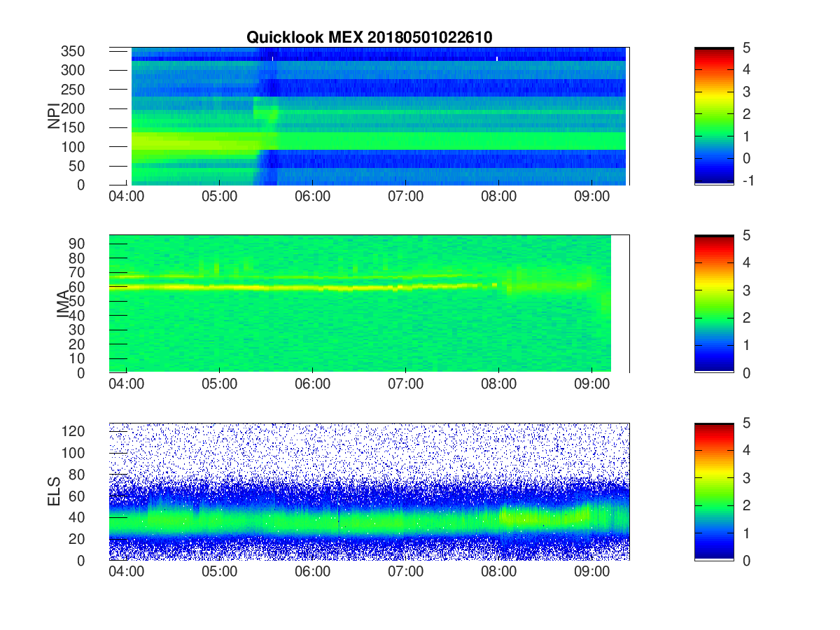Click the colorbar beside the ELS plot
Screen dimensions: 840x630
click(714, 491)
